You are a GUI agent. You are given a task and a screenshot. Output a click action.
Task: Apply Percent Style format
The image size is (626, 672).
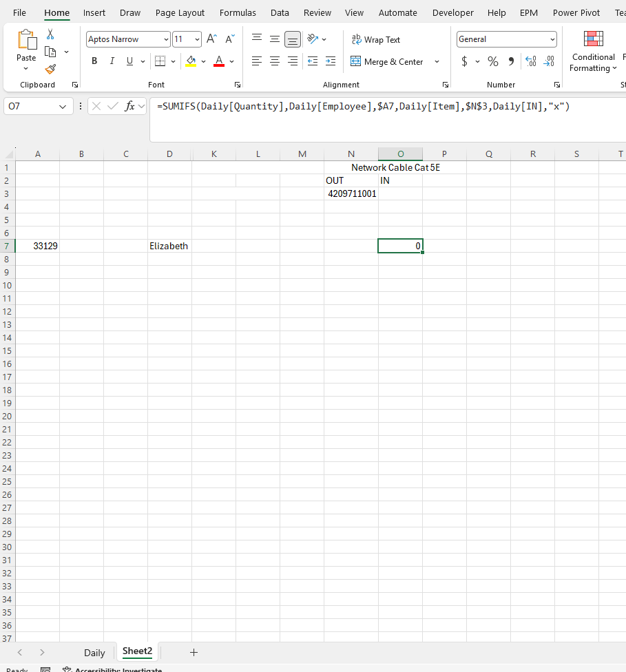click(x=493, y=61)
